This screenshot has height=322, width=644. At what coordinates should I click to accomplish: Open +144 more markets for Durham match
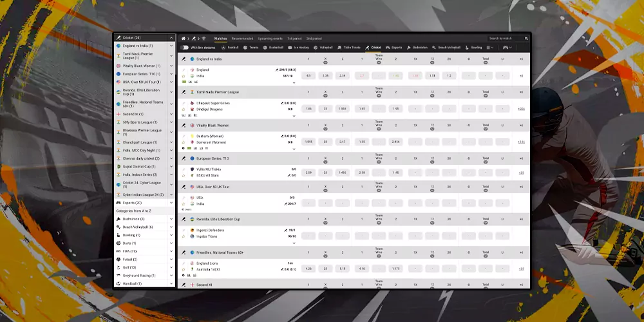[x=521, y=142]
